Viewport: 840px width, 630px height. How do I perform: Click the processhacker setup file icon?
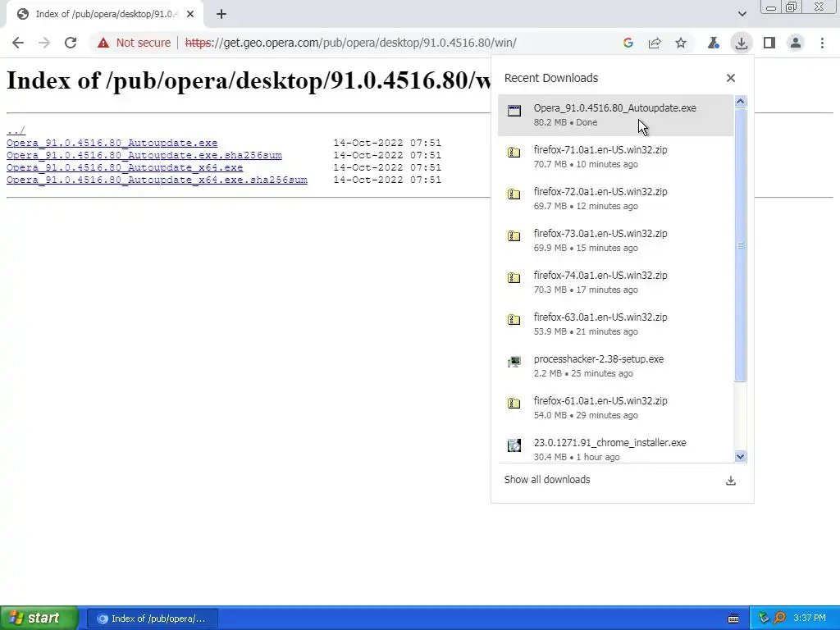(514, 362)
